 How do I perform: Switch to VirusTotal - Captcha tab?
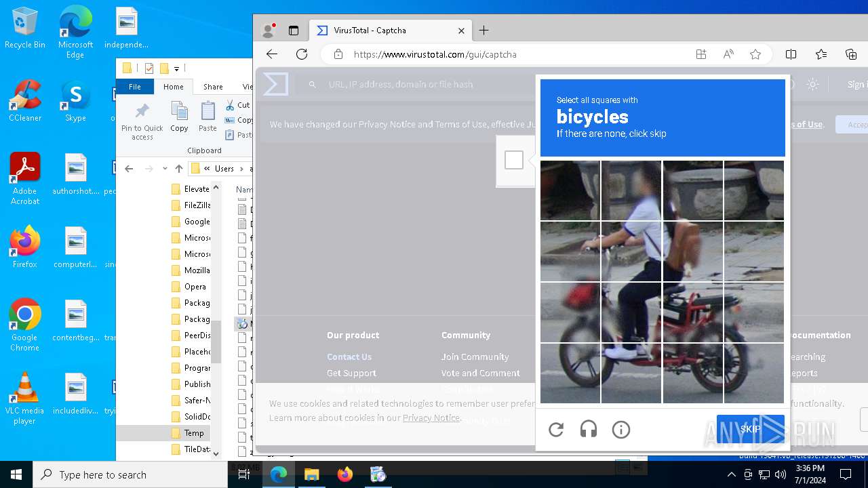tap(391, 30)
